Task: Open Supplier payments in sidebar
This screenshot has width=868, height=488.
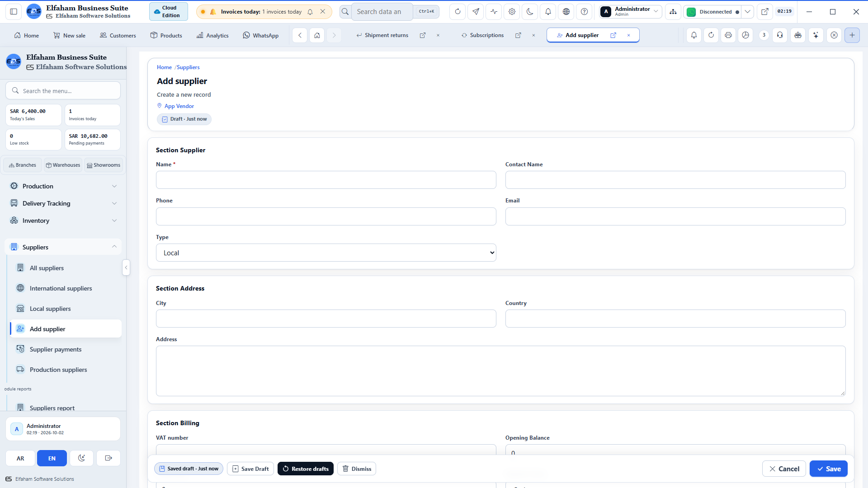Action: coord(66,349)
